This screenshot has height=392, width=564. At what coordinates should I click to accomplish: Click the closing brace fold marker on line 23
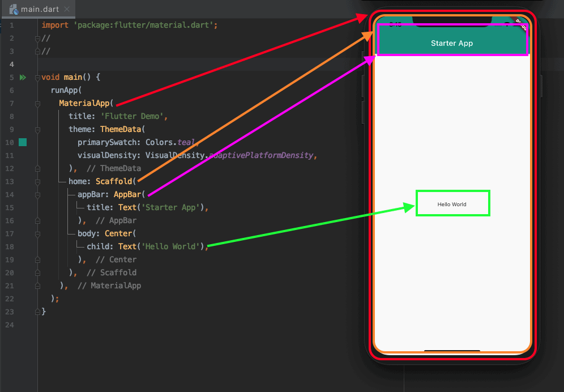(x=37, y=312)
